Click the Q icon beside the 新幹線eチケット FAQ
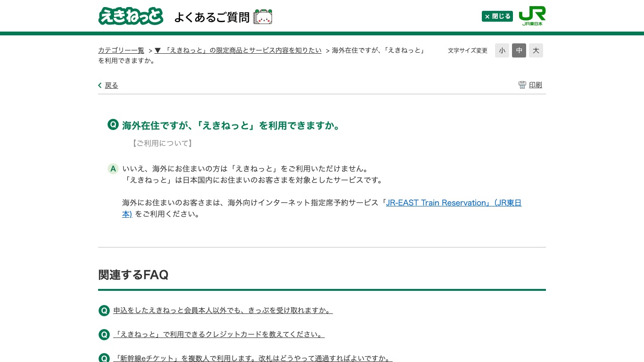Image resolution: width=644 pixels, height=362 pixels. point(104,358)
